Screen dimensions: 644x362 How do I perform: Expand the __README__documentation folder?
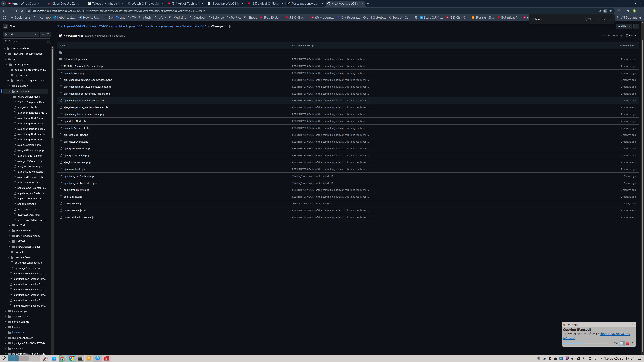click(5, 54)
